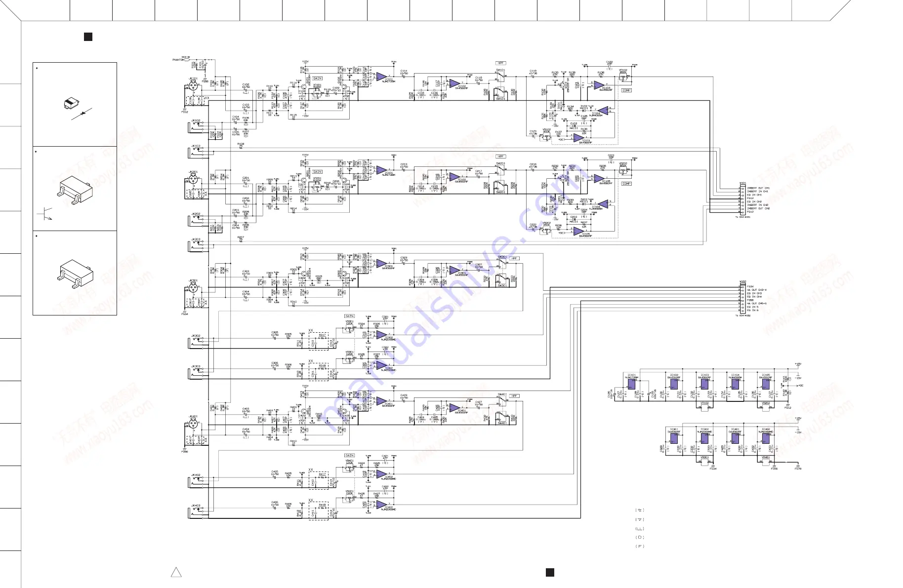Click the black square marker at top left
903x588 pixels.
88,37
